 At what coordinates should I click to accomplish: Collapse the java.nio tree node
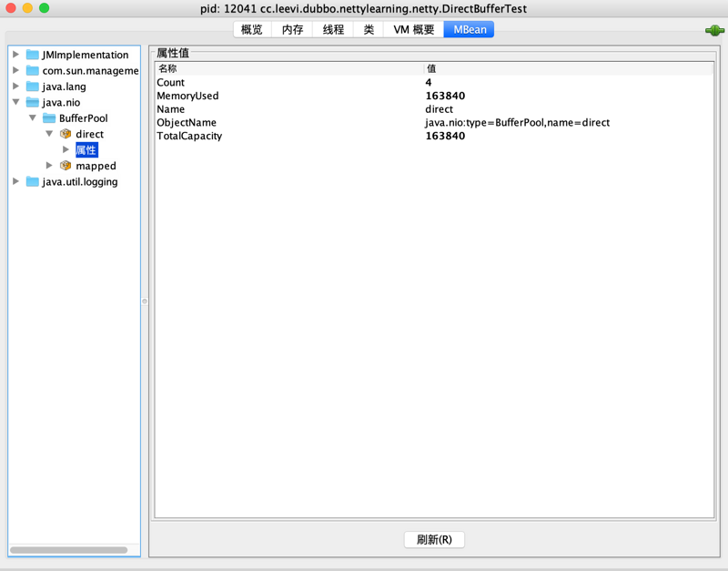[x=15, y=102]
